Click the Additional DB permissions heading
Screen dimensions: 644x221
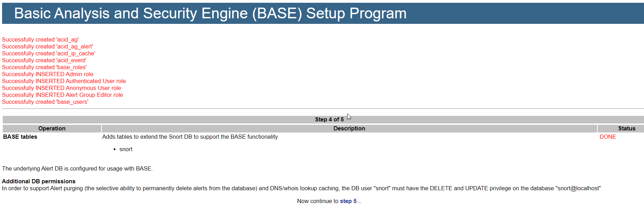pos(39,181)
